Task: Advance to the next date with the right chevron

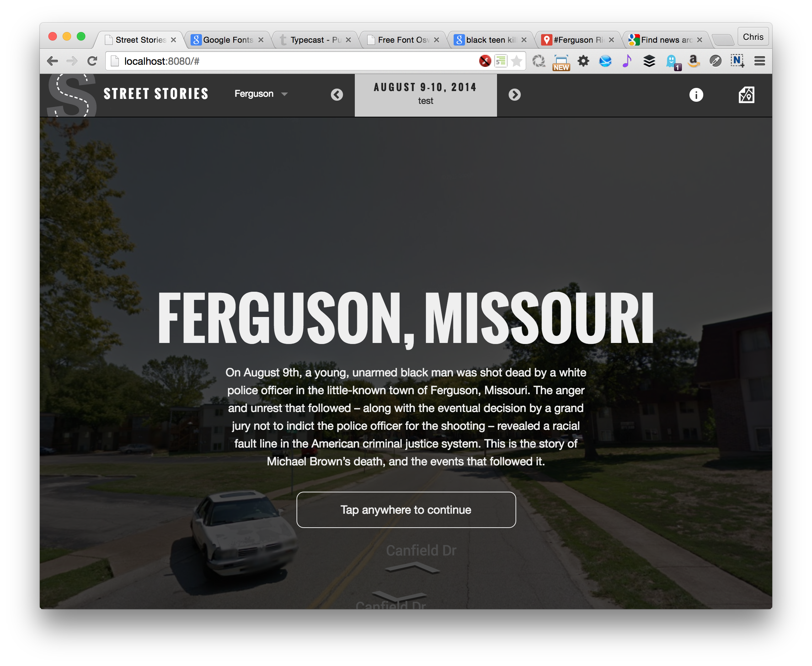Action: (x=514, y=95)
